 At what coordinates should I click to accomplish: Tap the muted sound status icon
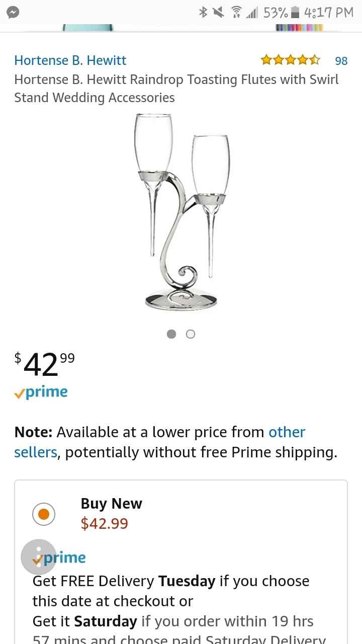tap(218, 13)
